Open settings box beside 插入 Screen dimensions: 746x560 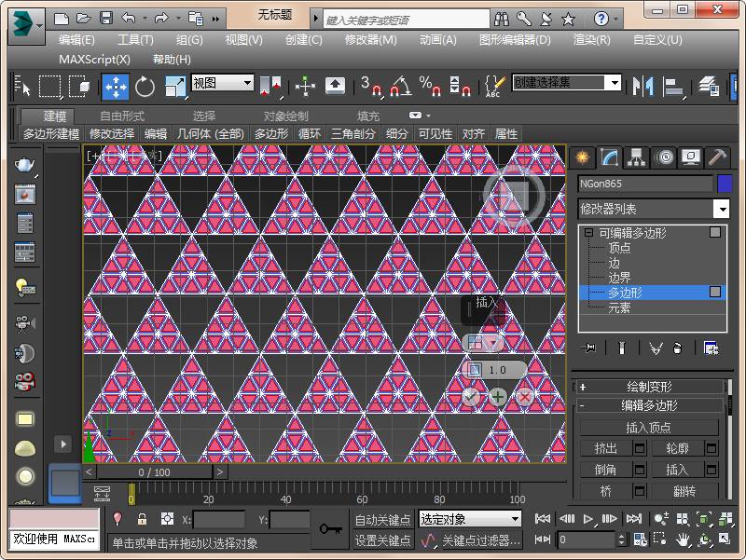coord(711,470)
